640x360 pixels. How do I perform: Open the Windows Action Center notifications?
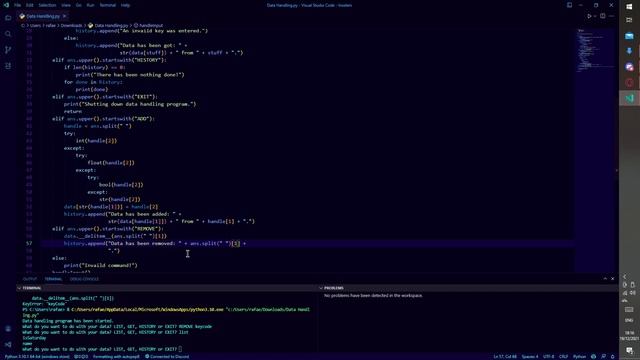pyautogui.click(x=629, y=351)
